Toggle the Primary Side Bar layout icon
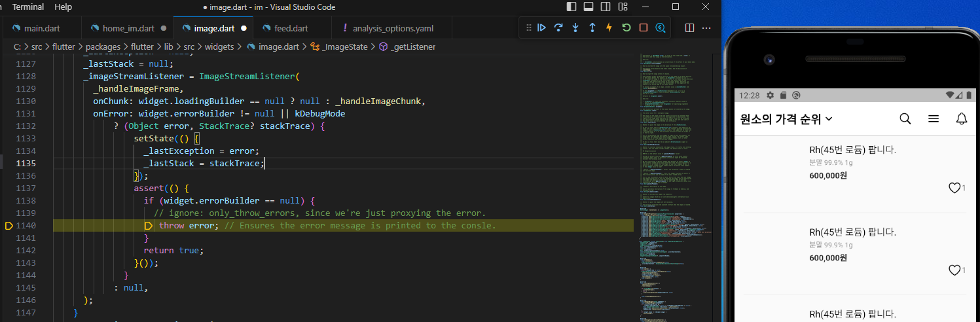This screenshot has height=322, width=980. pyautogui.click(x=572, y=7)
